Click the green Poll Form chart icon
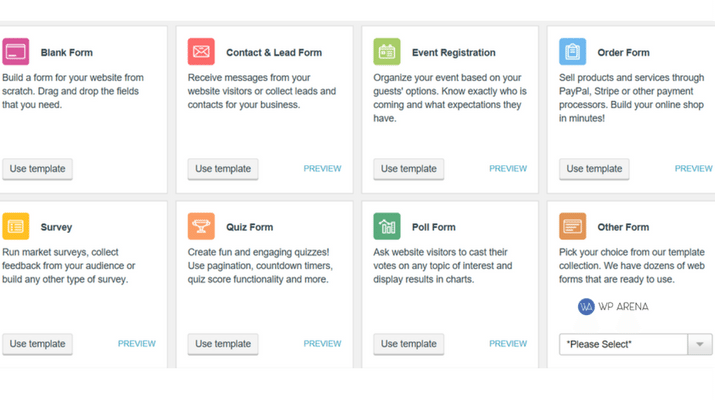Image resolution: width=715 pixels, height=400 pixels. tap(387, 226)
